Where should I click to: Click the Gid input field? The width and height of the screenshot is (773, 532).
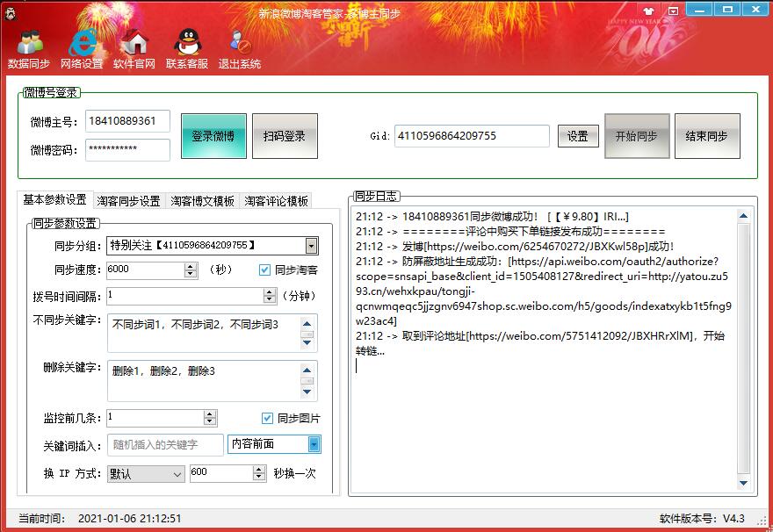(472, 136)
